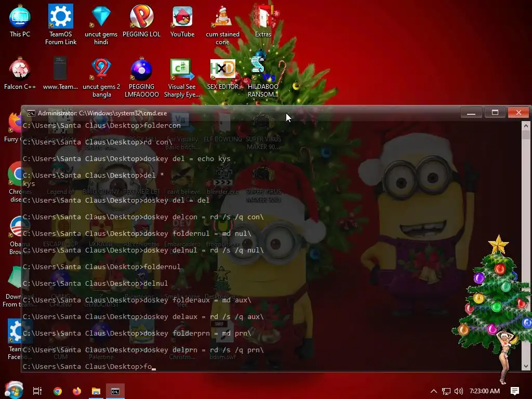Open File Explorer from the taskbar

96,391
